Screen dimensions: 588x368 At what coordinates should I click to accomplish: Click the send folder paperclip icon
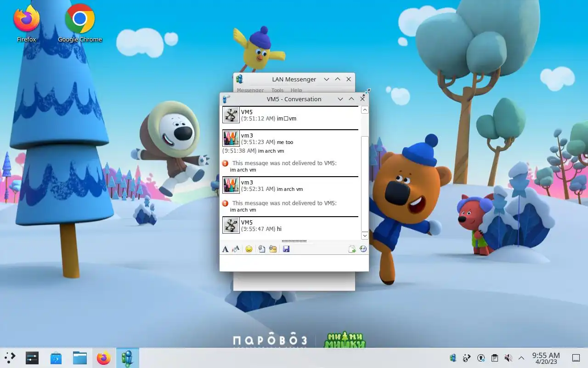coord(273,249)
